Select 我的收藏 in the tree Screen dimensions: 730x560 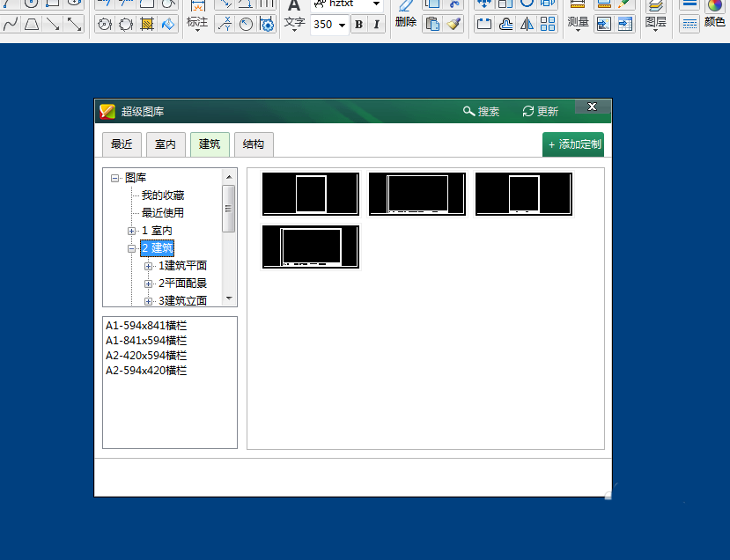click(163, 195)
